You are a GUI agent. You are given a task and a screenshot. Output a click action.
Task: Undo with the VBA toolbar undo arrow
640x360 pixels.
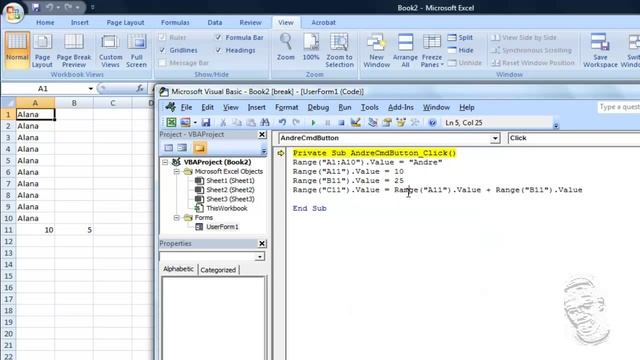click(x=282, y=122)
